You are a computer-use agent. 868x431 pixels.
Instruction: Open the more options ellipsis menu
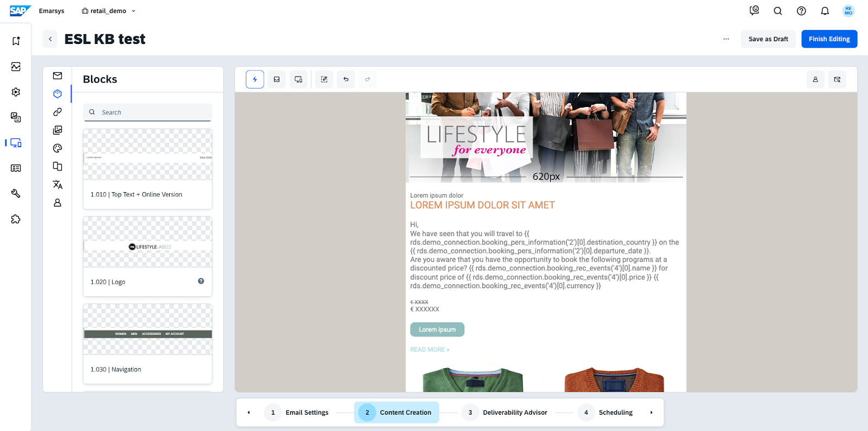[726, 39]
